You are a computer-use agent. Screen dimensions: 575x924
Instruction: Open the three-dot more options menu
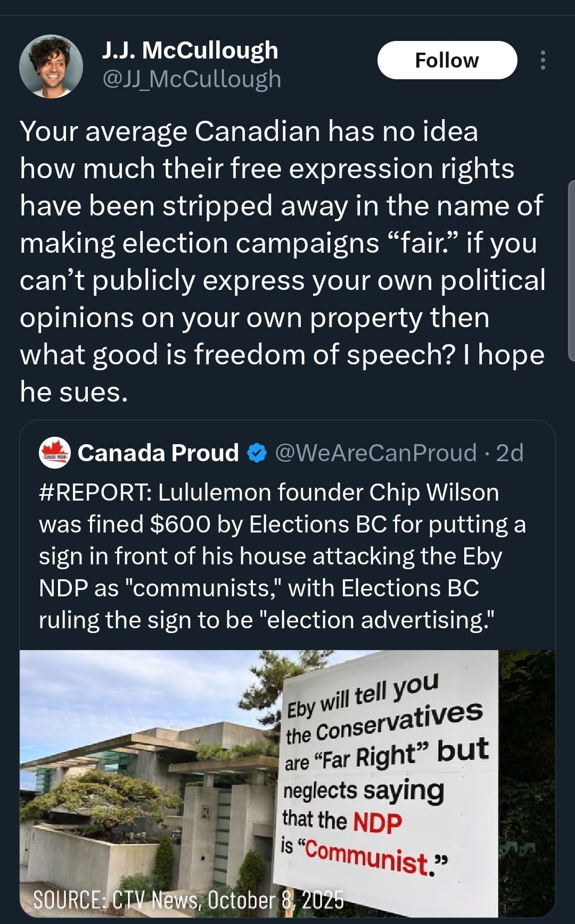[543, 61]
